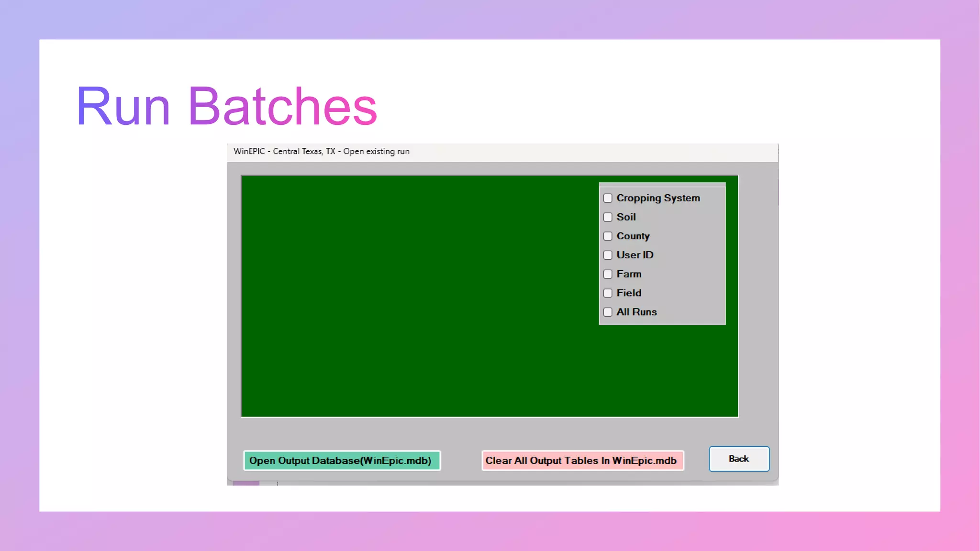Screen dimensions: 980x551
Task: Click the purple fragment below the dialog
Action: tap(246, 484)
